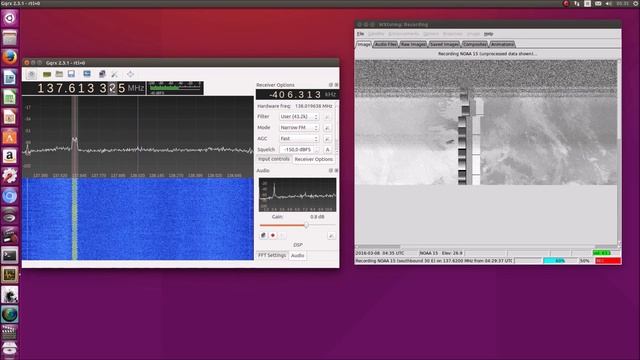Viewport: 640px width, 360px height.
Task: Open Gqrx Configure I/O devices icon
Action: pos(47,74)
